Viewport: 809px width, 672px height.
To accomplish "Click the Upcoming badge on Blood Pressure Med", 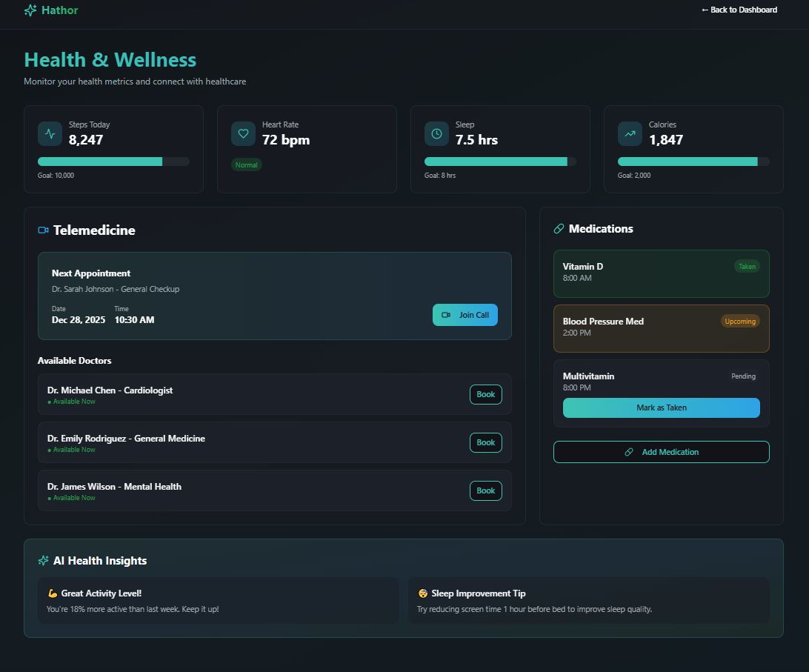I will (x=740, y=321).
